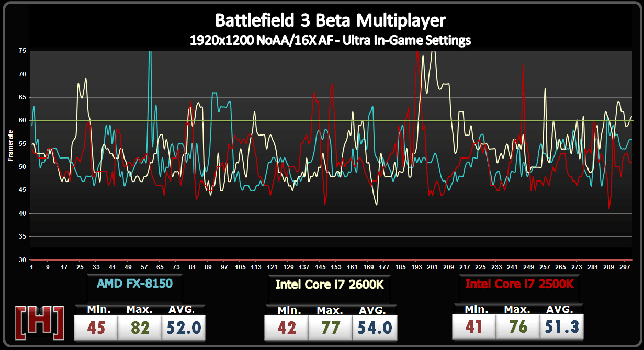
Task: Click the 'Battlefield 3 Beta Multiplayer' title
Action: pyautogui.click(x=331, y=21)
